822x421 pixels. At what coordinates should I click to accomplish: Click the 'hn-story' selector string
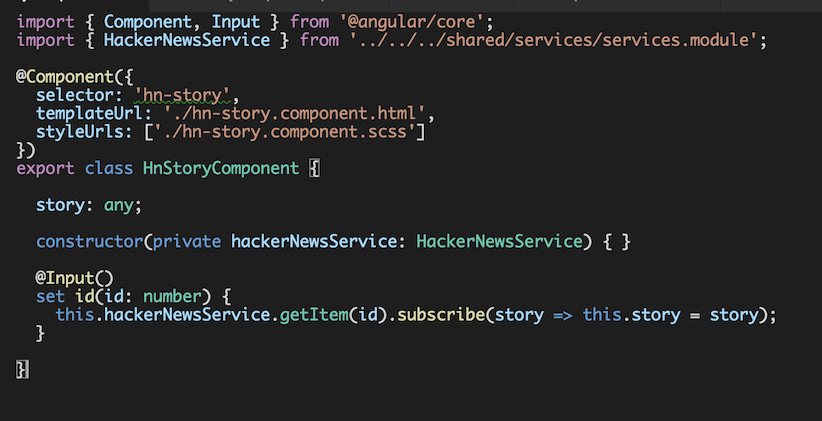[182, 95]
